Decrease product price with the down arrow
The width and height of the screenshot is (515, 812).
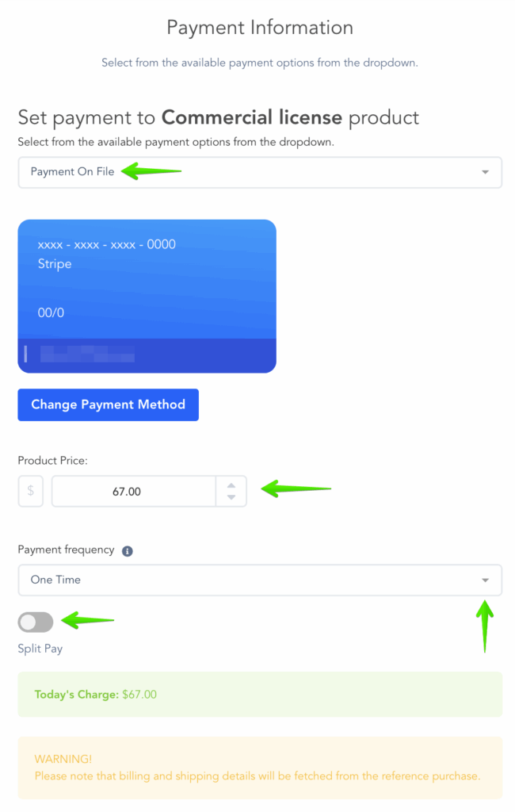pyautogui.click(x=231, y=497)
